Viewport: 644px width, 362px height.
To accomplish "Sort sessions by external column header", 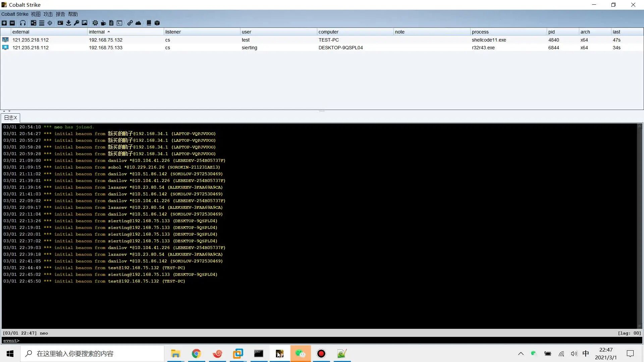I will 49,32.
